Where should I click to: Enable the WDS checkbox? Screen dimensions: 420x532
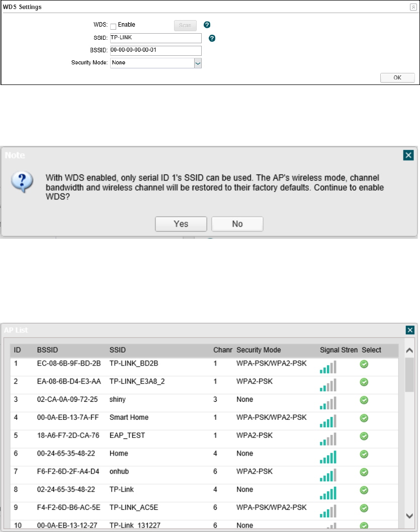click(x=113, y=26)
